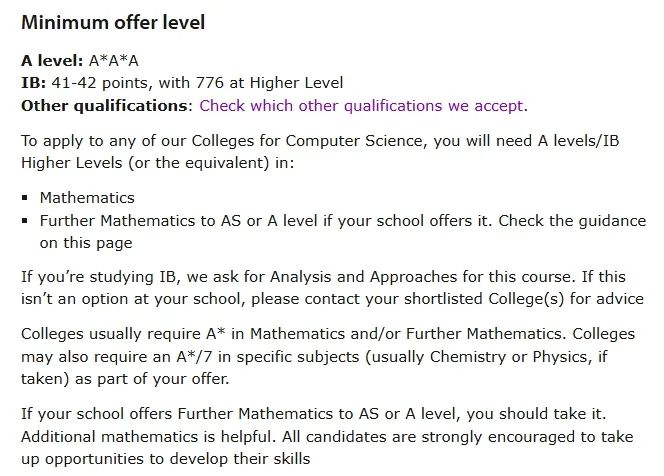664x476 pixels.
Task: Click the A*A*A grade requirement text
Action: tap(113, 61)
